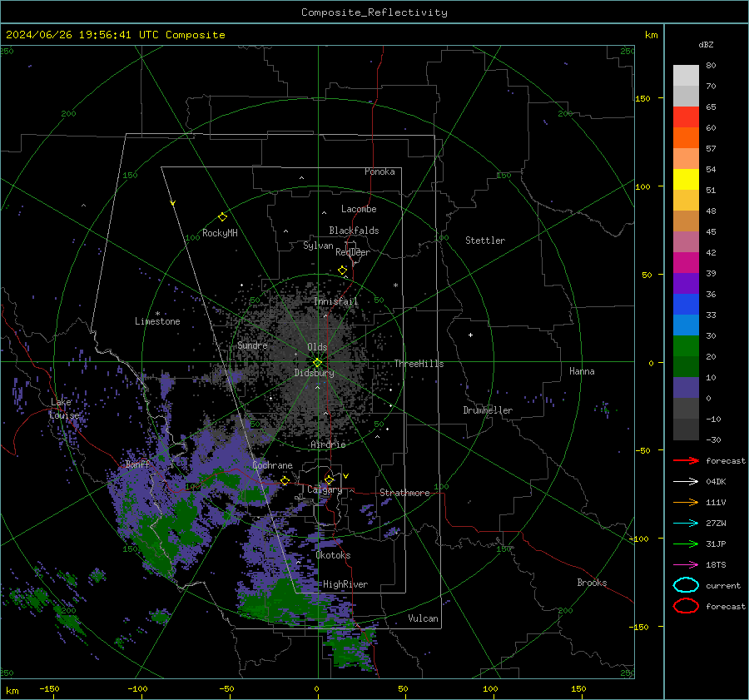Click the cyan 'current' ellipse legend icon
The height and width of the screenshot is (700, 749).
686,585
